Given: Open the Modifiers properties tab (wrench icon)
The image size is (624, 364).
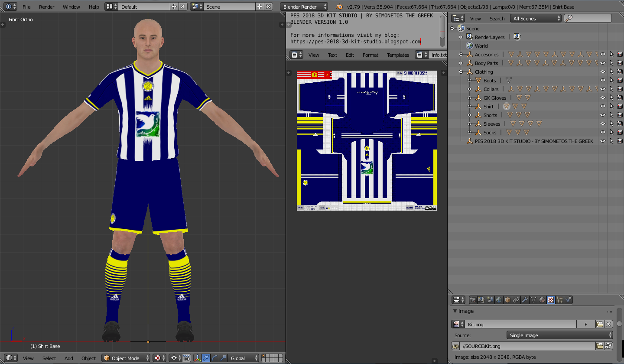Looking at the screenshot, I should (x=525, y=299).
